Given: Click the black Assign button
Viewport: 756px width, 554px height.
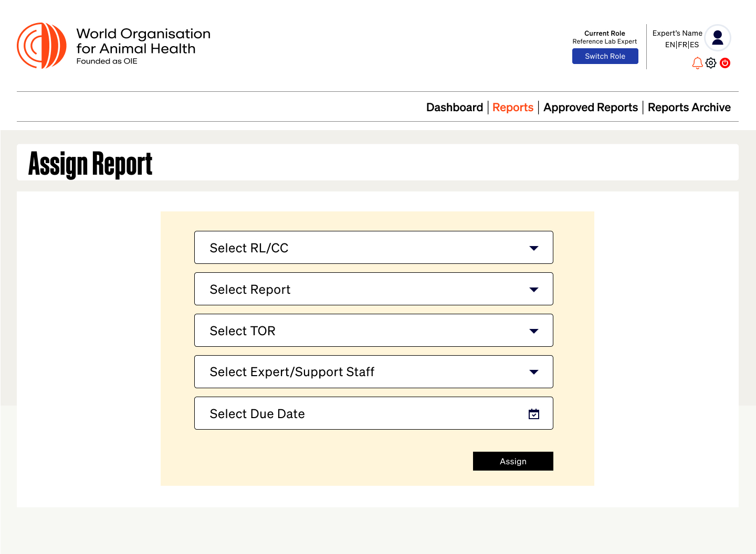Looking at the screenshot, I should [513, 461].
